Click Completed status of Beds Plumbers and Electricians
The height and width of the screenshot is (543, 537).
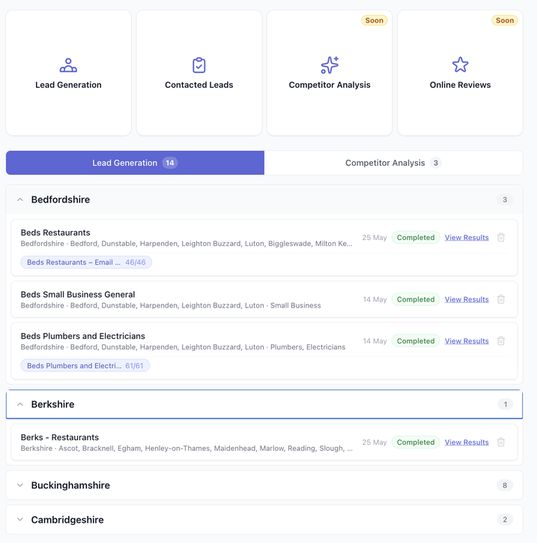tap(415, 341)
